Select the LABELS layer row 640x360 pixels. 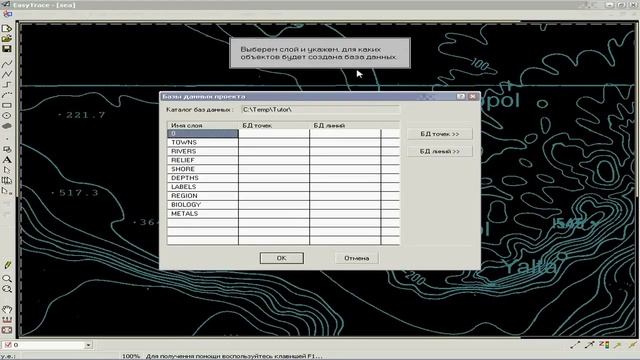click(203, 187)
